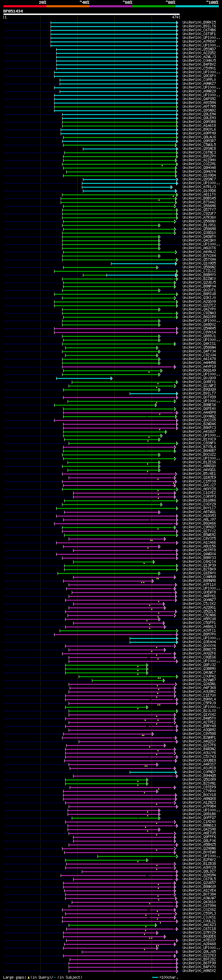Open hit UniRef100_A9NR29
Viewport: 222px width, 980px height.
pos(199,91)
